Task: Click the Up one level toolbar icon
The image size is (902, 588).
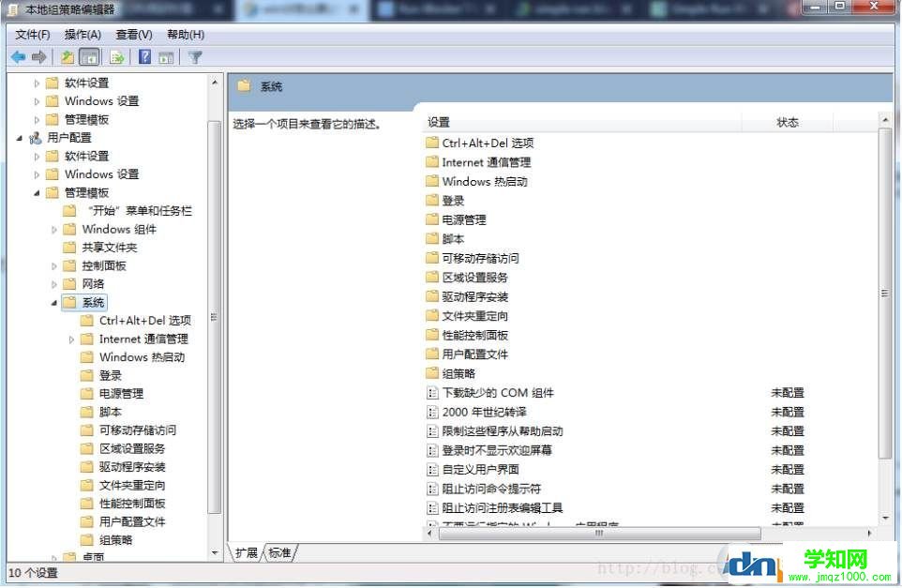Action: pyautogui.click(x=68, y=57)
